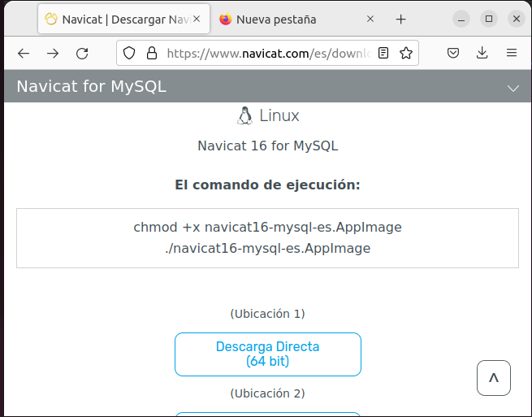
Task: Expand the Navicat for MySQL header chevron
Action: (x=513, y=87)
